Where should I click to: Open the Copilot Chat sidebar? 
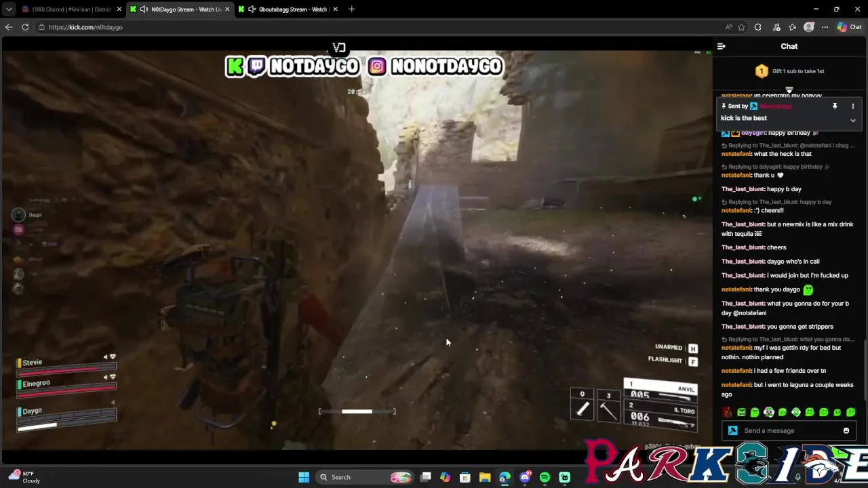[850, 27]
